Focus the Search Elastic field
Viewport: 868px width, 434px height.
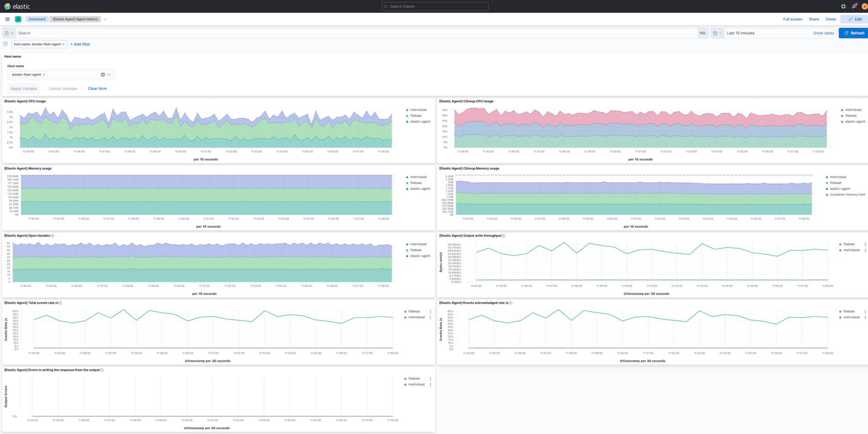pos(435,6)
